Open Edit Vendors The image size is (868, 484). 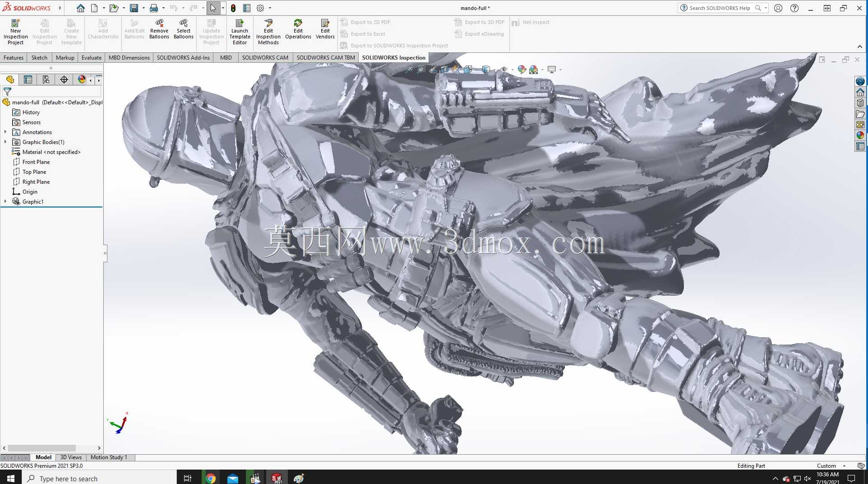(325, 29)
